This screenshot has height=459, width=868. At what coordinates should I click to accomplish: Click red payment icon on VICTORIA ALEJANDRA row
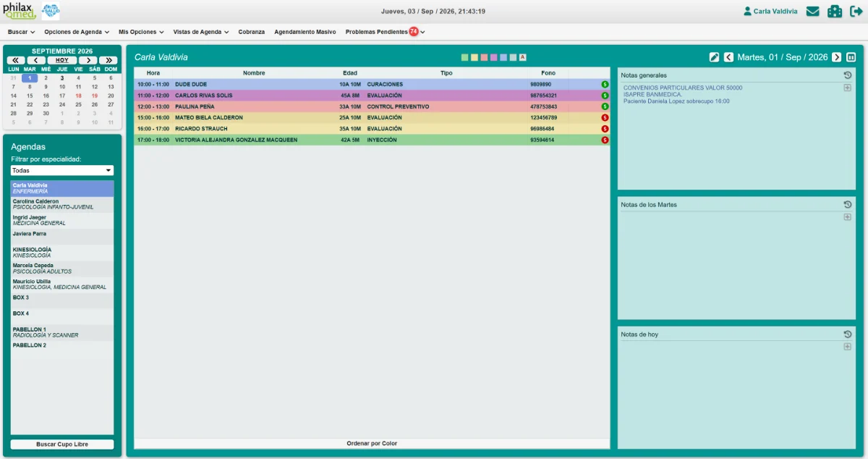coord(605,140)
